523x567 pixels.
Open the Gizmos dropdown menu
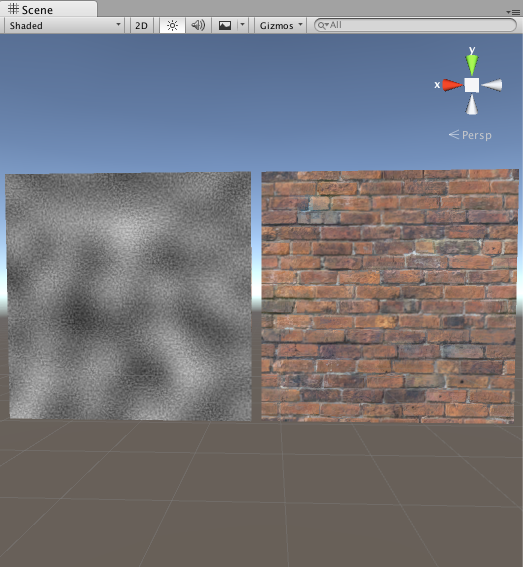pos(281,25)
